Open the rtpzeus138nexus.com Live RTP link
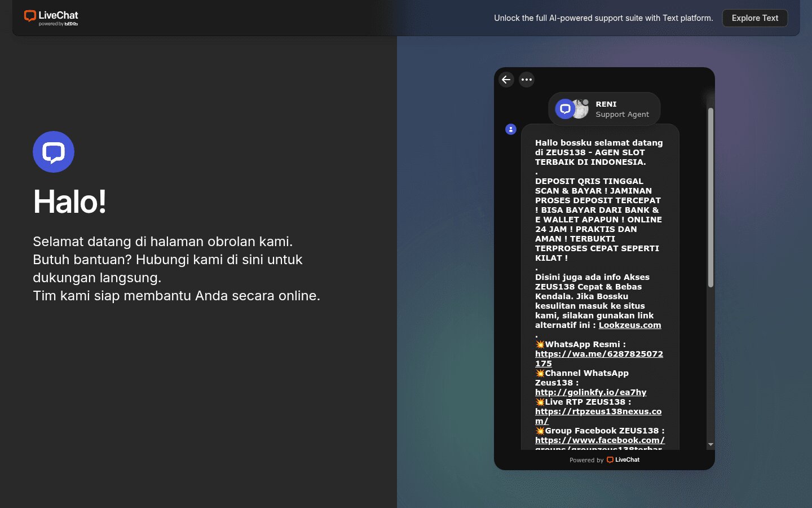812x508 pixels. [x=598, y=416]
